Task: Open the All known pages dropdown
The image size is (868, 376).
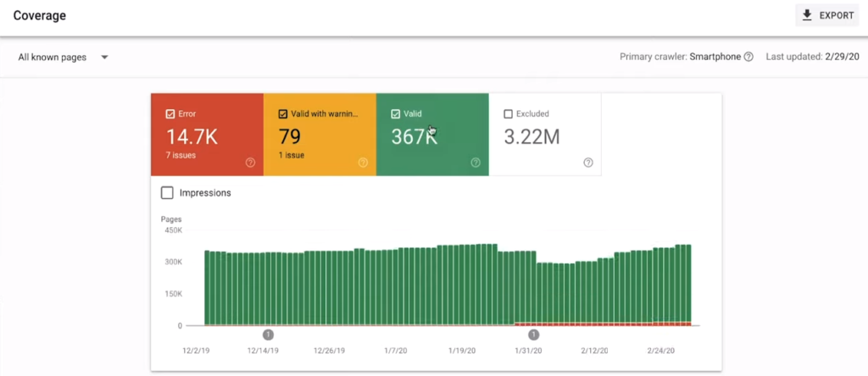Action: click(64, 58)
